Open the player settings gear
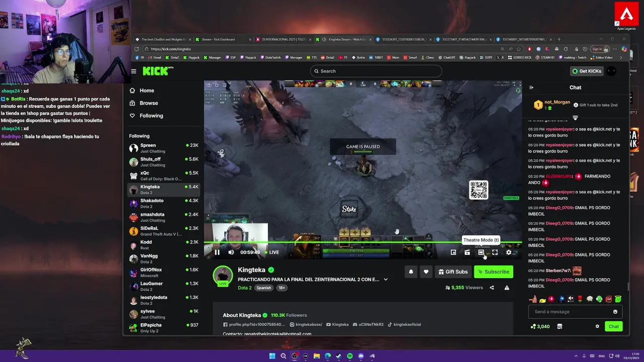Image resolution: width=644 pixels, height=362 pixels. [509, 252]
